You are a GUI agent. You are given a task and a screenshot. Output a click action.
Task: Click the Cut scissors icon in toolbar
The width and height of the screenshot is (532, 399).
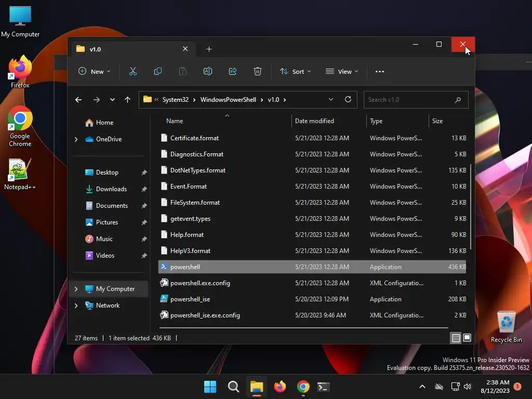point(132,72)
